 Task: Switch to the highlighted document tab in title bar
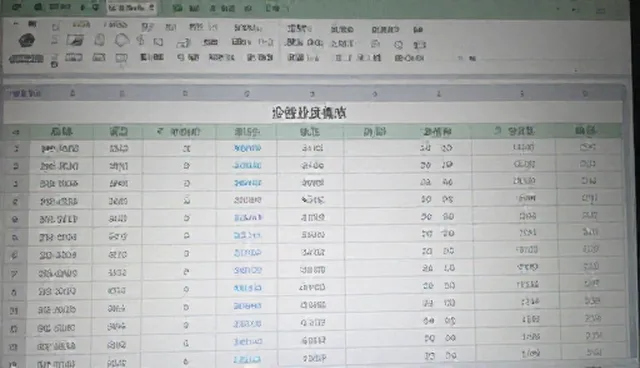[x=131, y=8]
